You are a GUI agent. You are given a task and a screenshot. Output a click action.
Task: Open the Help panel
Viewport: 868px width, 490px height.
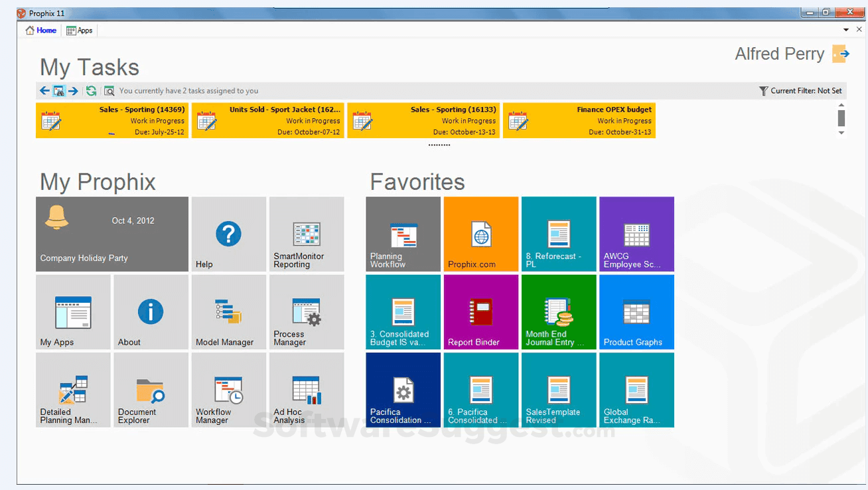(228, 234)
